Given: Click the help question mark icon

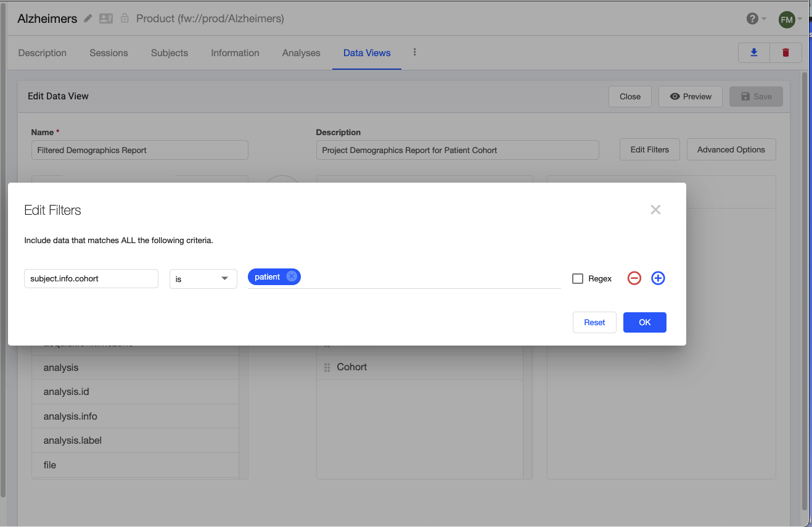Looking at the screenshot, I should 752,19.
